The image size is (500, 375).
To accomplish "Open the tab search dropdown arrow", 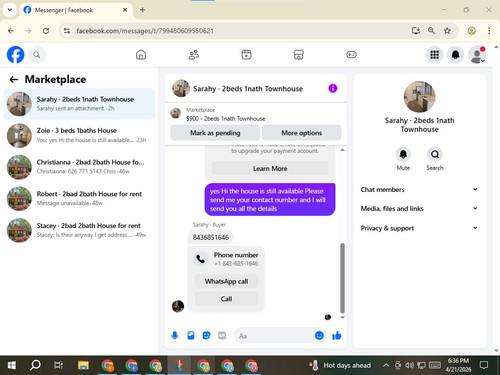I will tap(10, 10).
